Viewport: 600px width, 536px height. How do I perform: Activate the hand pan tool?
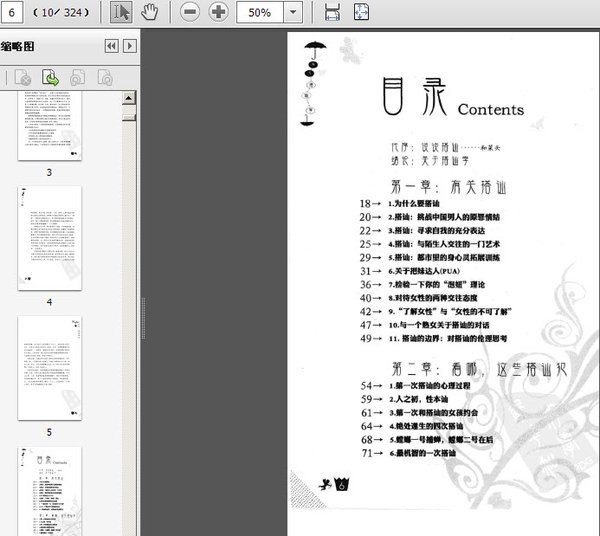tap(149, 12)
